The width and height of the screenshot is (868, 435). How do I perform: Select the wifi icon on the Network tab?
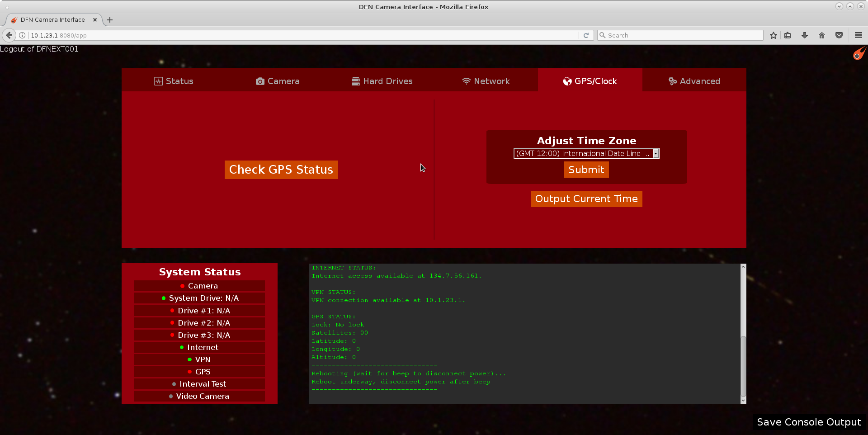466,81
